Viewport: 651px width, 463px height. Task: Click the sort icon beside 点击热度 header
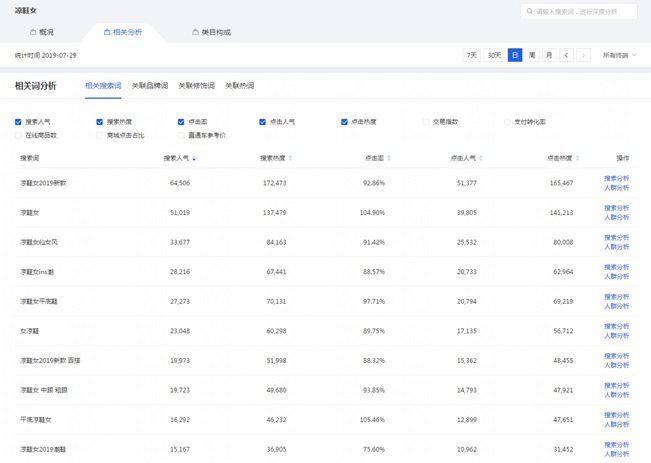point(578,158)
